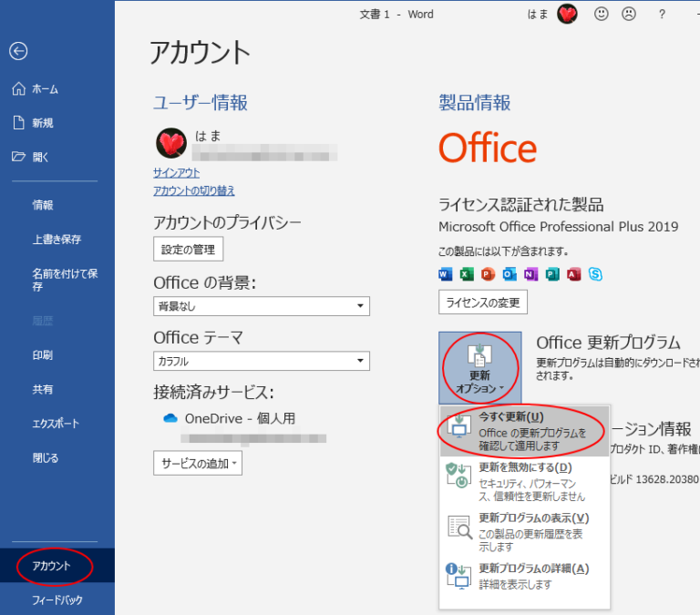
Task: Click the 今すぐ更新 update now icon
Action: click(458, 430)
